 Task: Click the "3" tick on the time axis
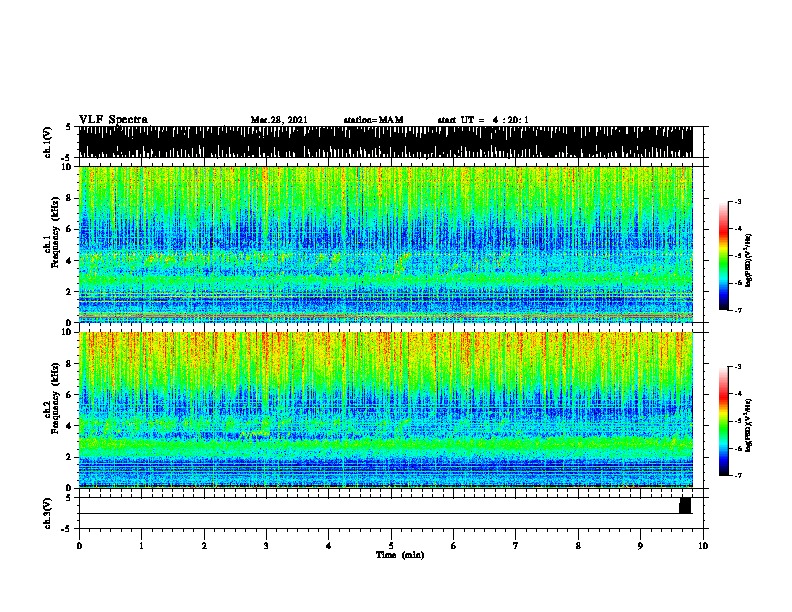(266, 546)
